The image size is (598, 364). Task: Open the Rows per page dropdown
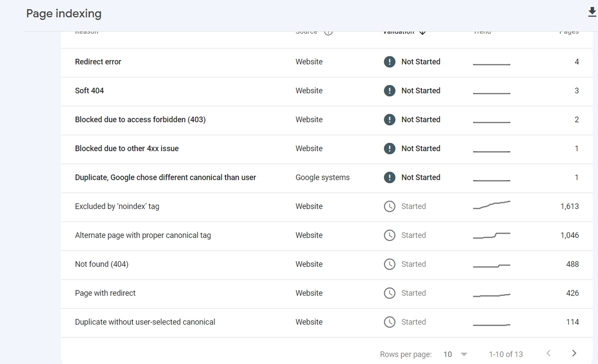pyautogui.click(x=455, y=354)
